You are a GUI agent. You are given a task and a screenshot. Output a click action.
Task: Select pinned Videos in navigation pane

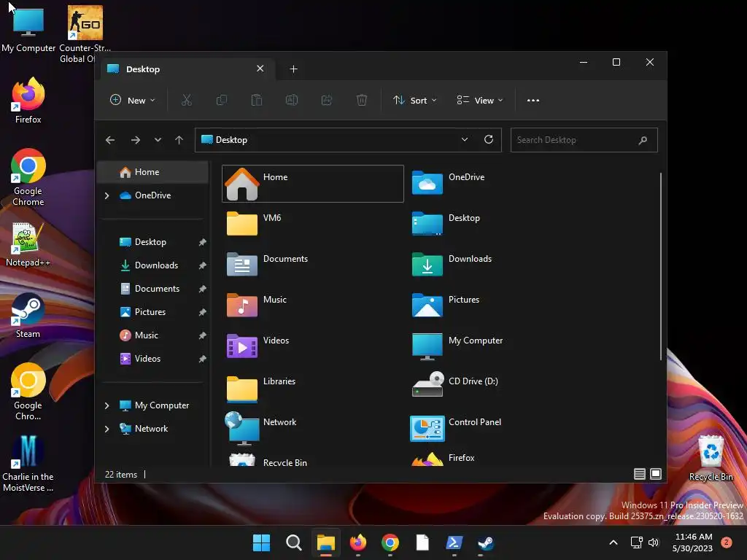[x=152, y=359]
